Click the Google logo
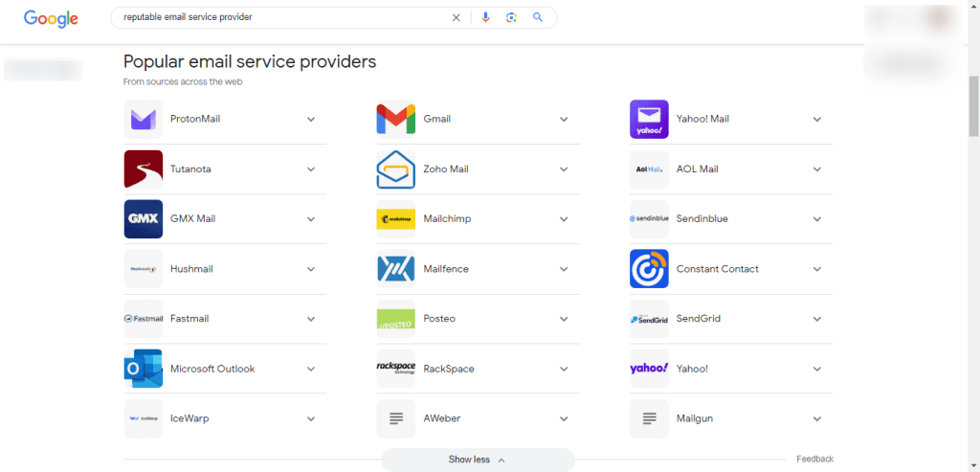The height and width of the screenshot is (472, 980). (51, 18)
